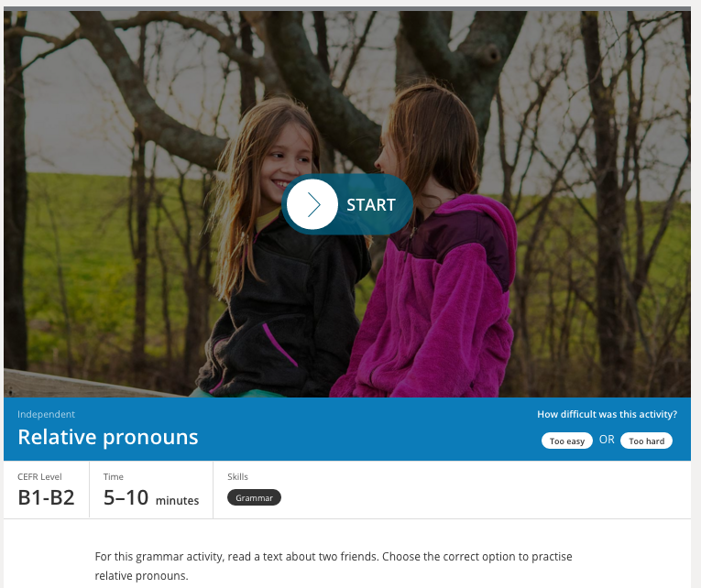The image size is (701, 588).
Task: Click the word minutes beside 5–10
Action: pos(177,500)
